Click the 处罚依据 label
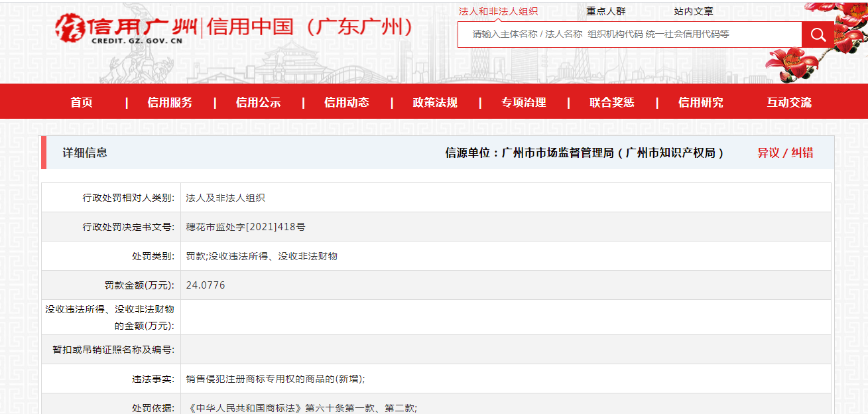The image size is (868, 414). point(153,408)
